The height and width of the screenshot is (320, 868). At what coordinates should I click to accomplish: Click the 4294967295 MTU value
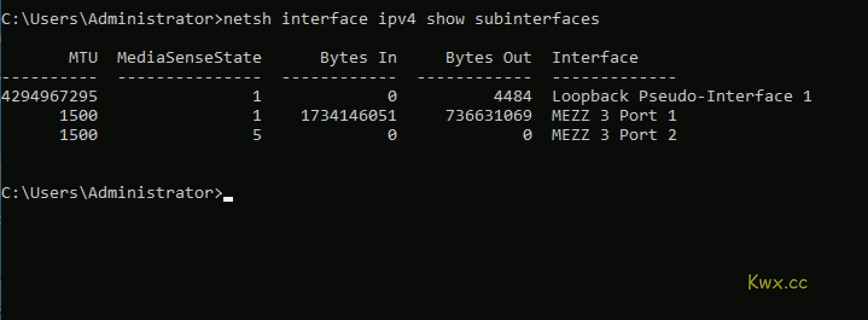(x=49, y=97)
